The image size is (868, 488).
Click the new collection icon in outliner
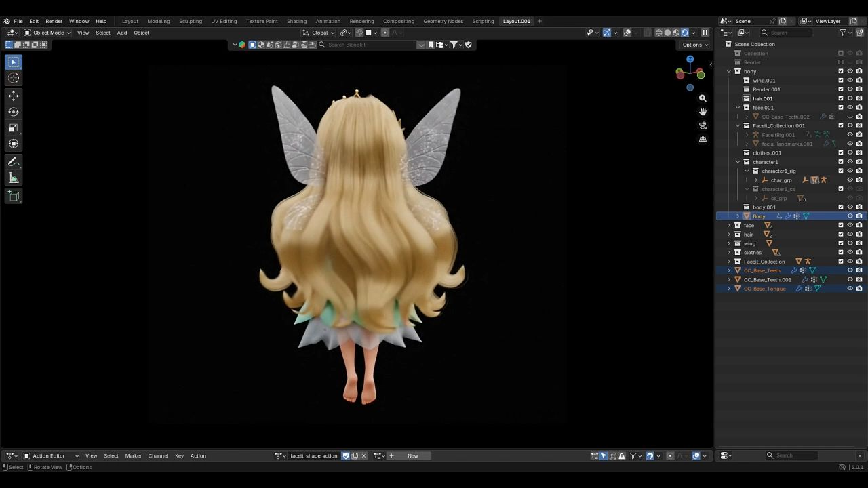pyautogui.click(x=859, y=33)
